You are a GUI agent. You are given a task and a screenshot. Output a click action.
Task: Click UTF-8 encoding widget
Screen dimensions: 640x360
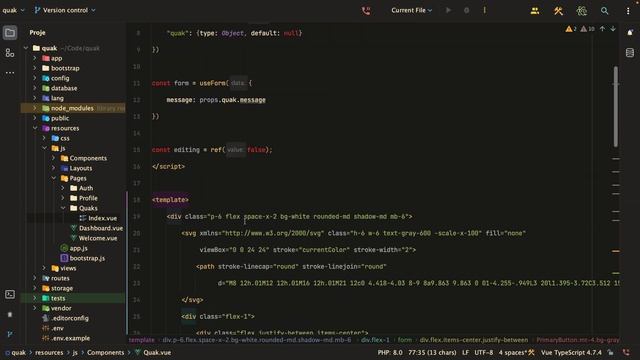(x=484, y=353)
